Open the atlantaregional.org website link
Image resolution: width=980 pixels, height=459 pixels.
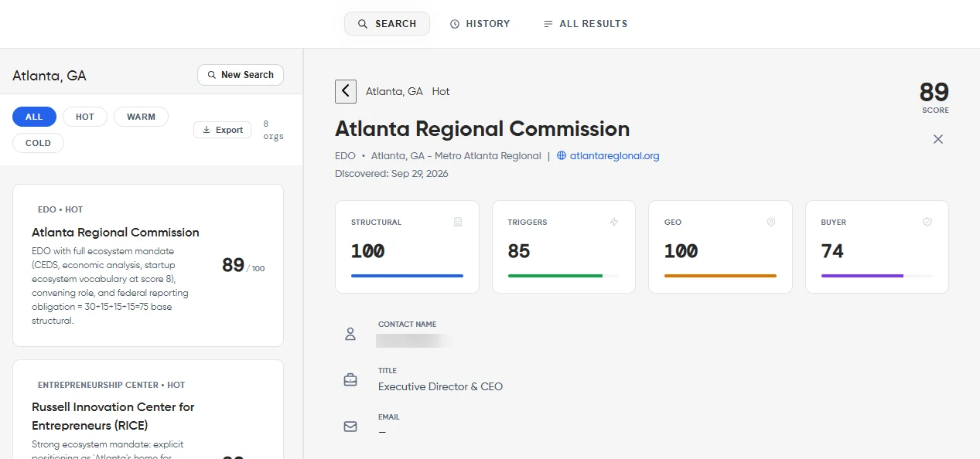(x=614, y=155)
